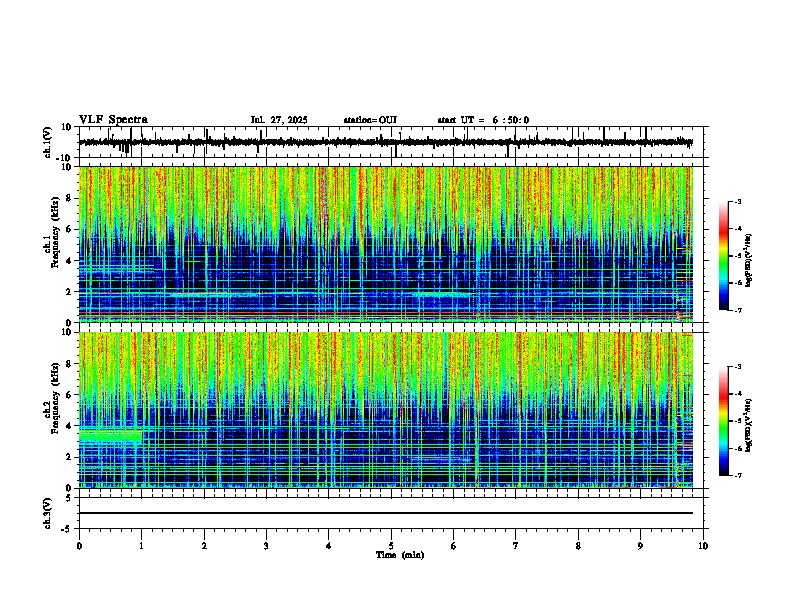Image resolution: width=792 pixels, height=612 pixels.
Task: Select the date "Jul. 27, 2025"
Action: [279, 120]
